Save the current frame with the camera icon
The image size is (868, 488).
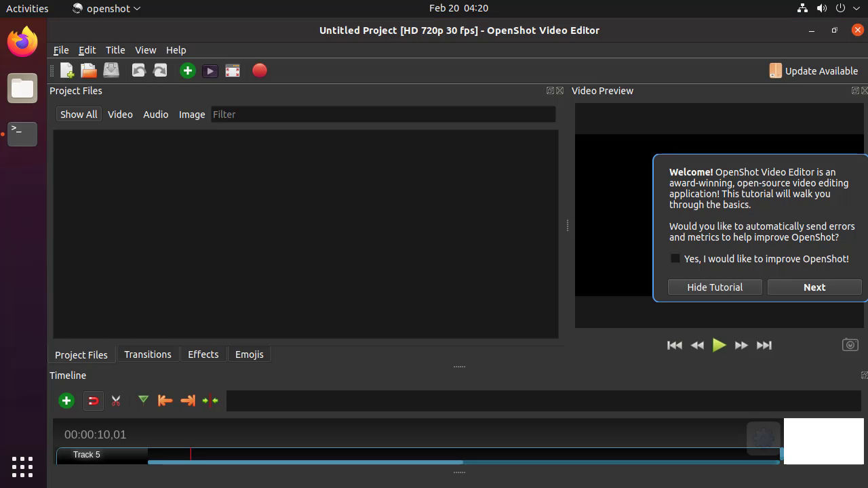point(850,345)
